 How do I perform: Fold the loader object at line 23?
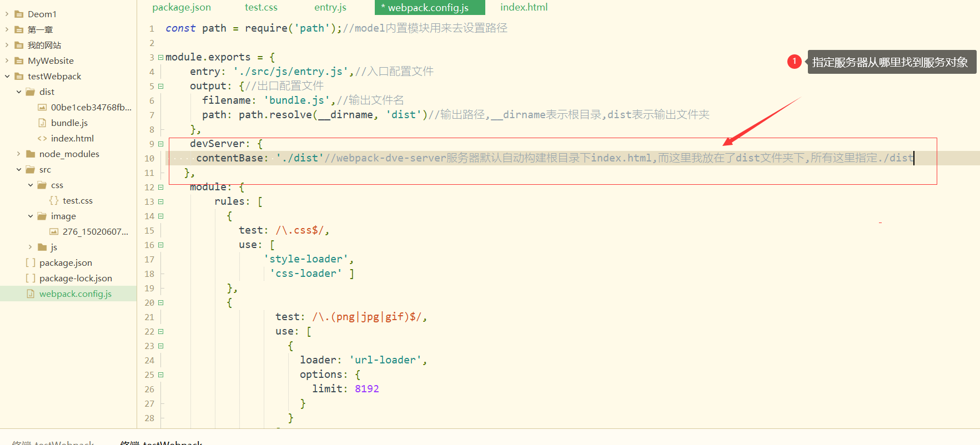coord(160,346)
